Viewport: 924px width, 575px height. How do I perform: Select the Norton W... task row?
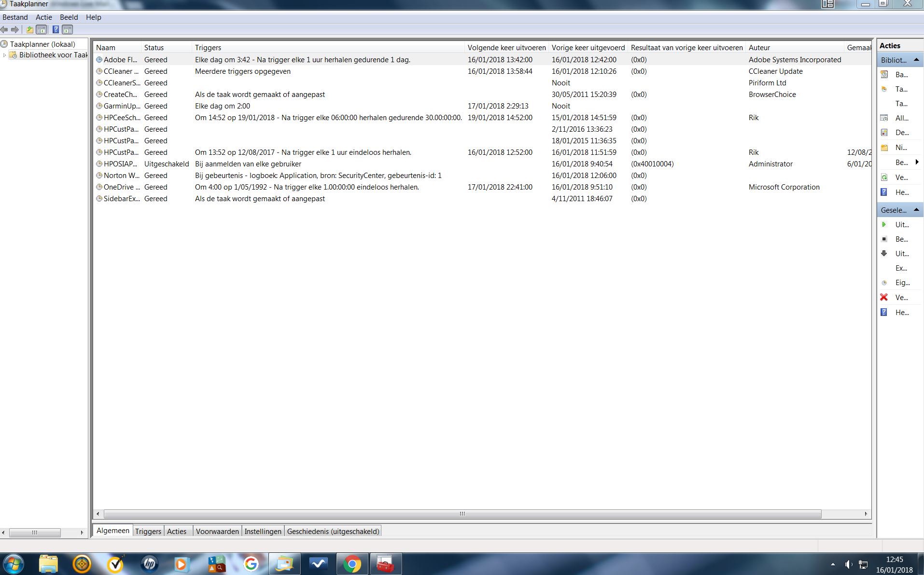(482, 176)
